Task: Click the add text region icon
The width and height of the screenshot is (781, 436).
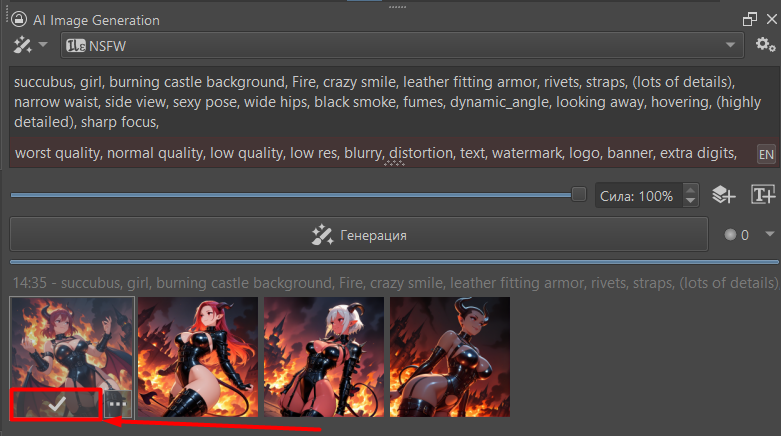Action: coord(763,196)
